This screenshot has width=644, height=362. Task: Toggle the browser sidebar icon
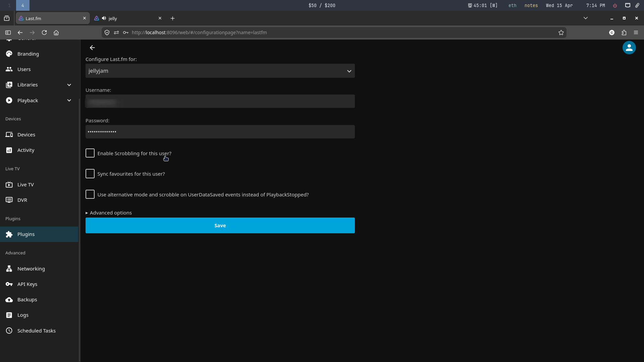pos(8,33)
